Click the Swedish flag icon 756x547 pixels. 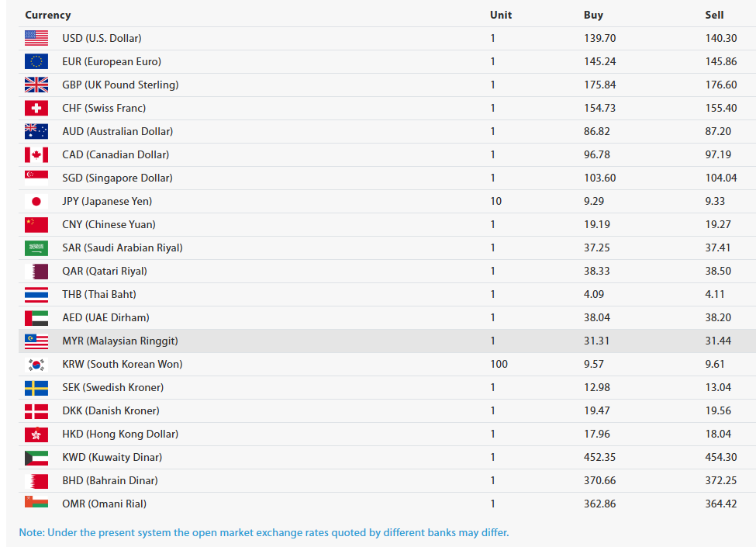tap(36, 387)
